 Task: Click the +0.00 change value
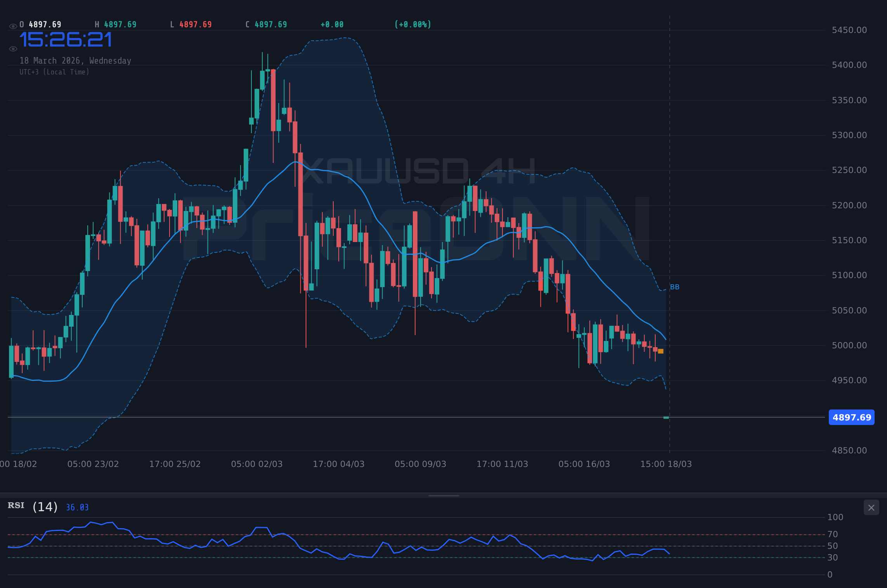pyautogui.click(x=332, y=24)
